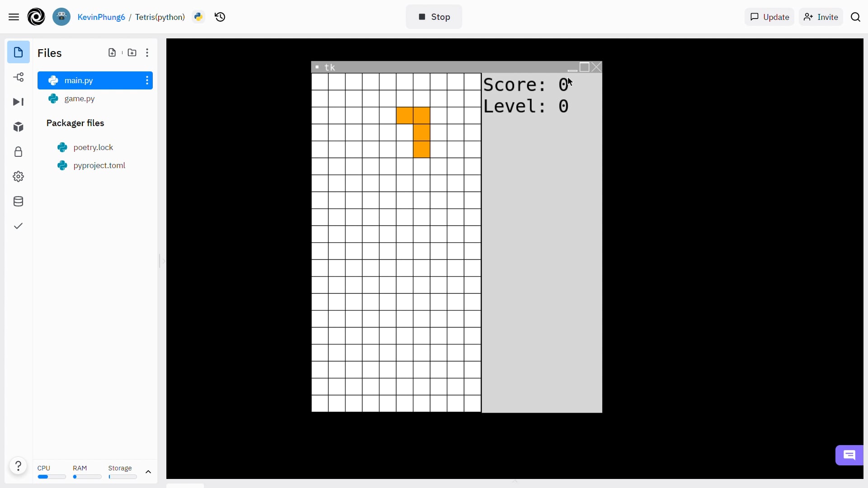
Task: Open the game.py file
Action: tap(80, 99)
